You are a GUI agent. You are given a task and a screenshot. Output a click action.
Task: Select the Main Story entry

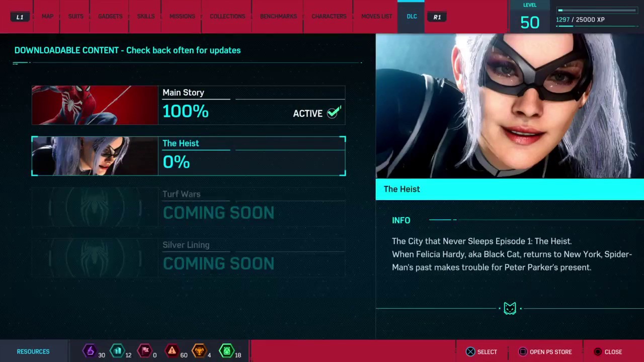(189, 105)
